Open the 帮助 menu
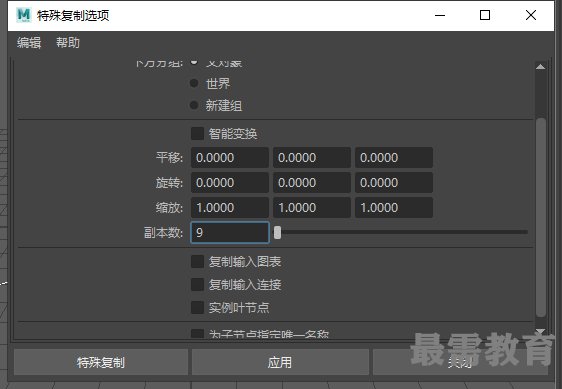Viewport: 562px width, 389px height. 68,43
